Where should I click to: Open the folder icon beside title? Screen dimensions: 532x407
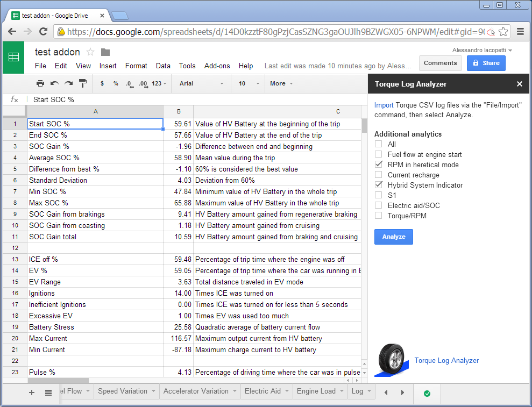point(105,52)
